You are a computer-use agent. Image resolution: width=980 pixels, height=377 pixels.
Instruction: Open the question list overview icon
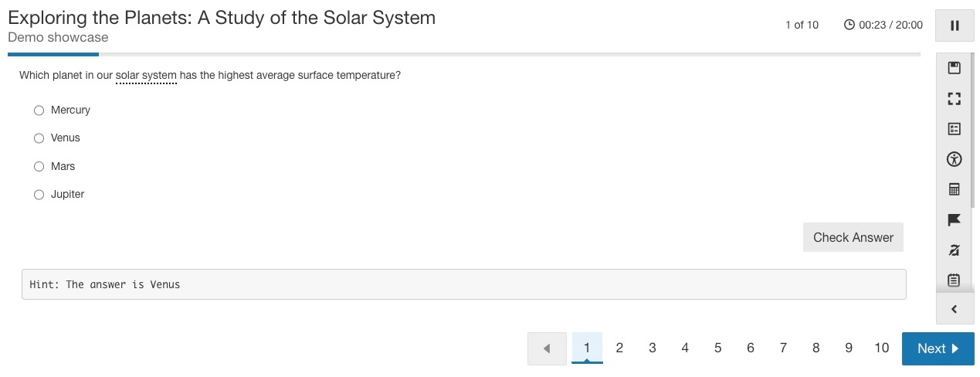(x=954, y=129)
